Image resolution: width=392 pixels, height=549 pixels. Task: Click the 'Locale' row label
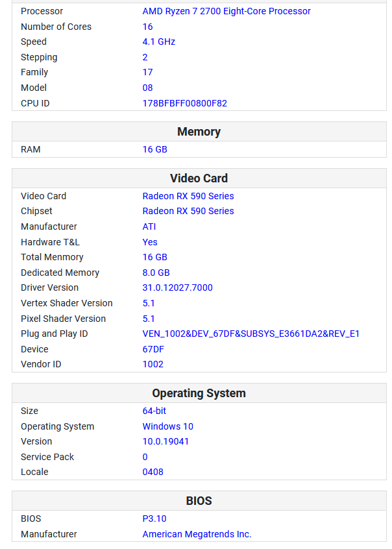(34, 472)
